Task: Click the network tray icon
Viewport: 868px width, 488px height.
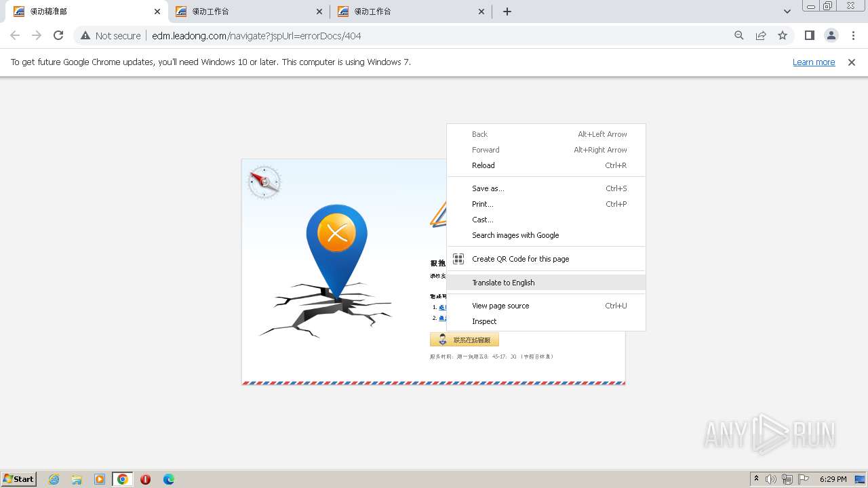Action: pos(787,479)
